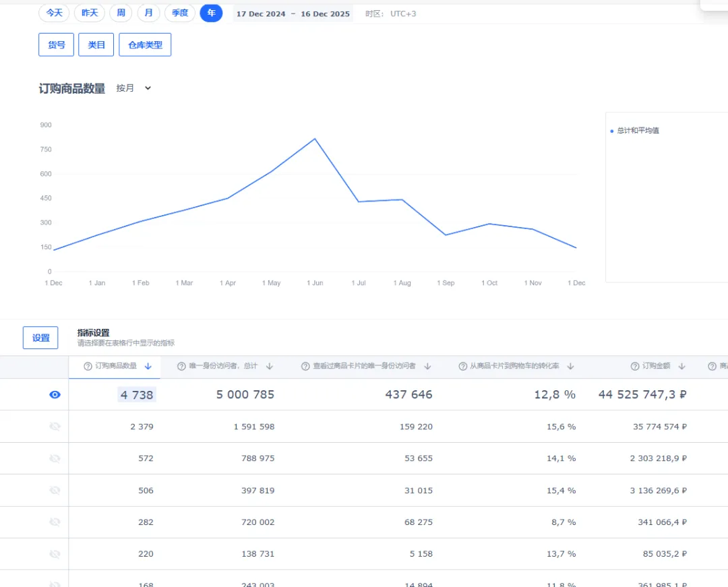
Task: Select the 今天 period tab
Action: click(54, 13)
